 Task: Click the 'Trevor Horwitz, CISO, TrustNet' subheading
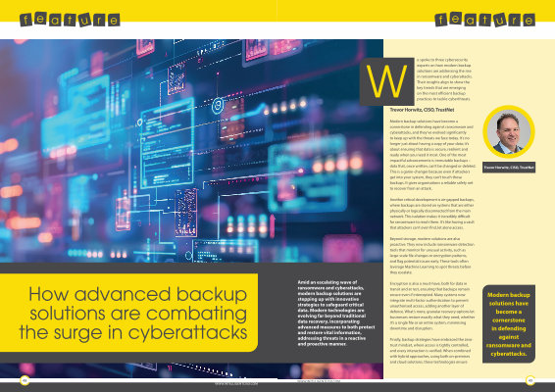[x=422, y=110]
